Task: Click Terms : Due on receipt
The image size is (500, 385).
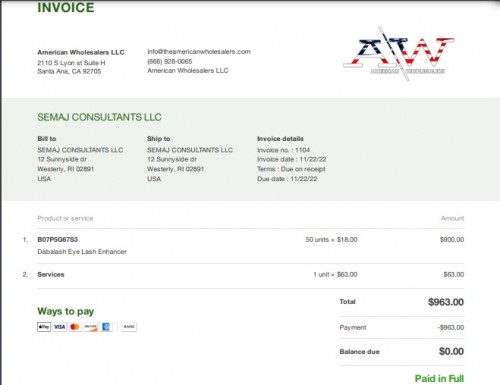Action: pyautogui.click(x=291, y=169)
